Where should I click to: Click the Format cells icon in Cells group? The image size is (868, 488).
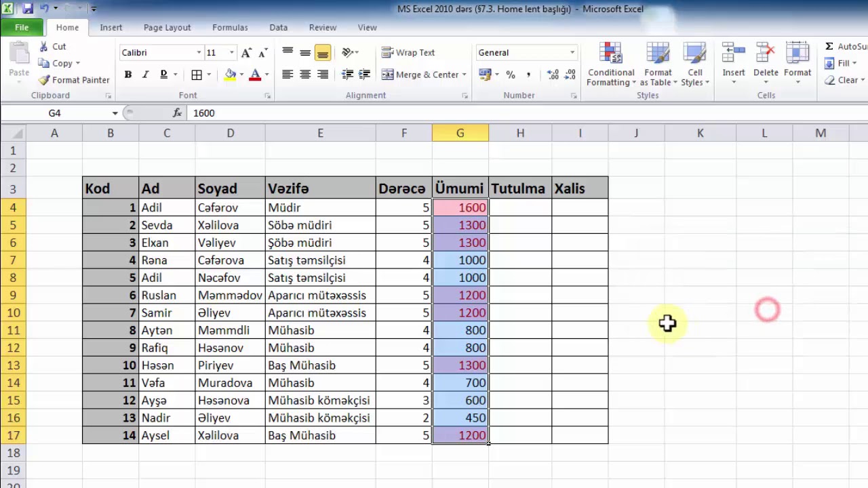(797, 53)
